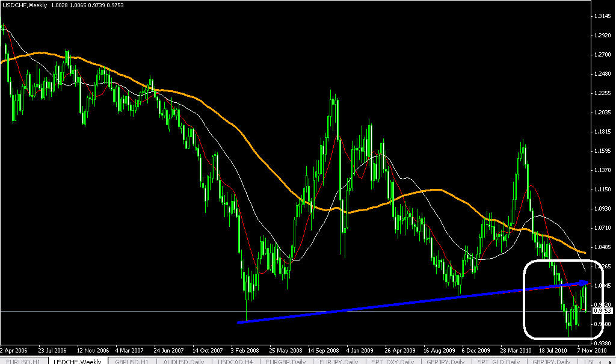Open the USDCAD,H4 chart tab
The height and width of the screenshot is (364, 616).
point(235,361)
